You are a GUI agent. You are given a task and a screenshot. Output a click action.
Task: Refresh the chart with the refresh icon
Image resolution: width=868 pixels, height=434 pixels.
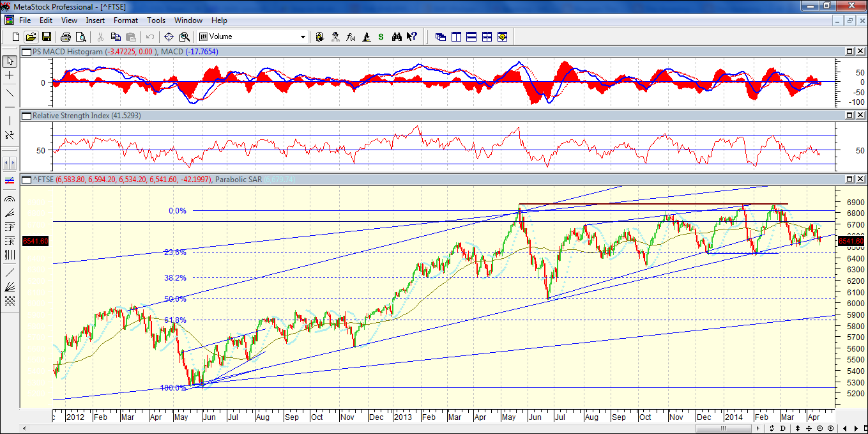click(772, 428)
